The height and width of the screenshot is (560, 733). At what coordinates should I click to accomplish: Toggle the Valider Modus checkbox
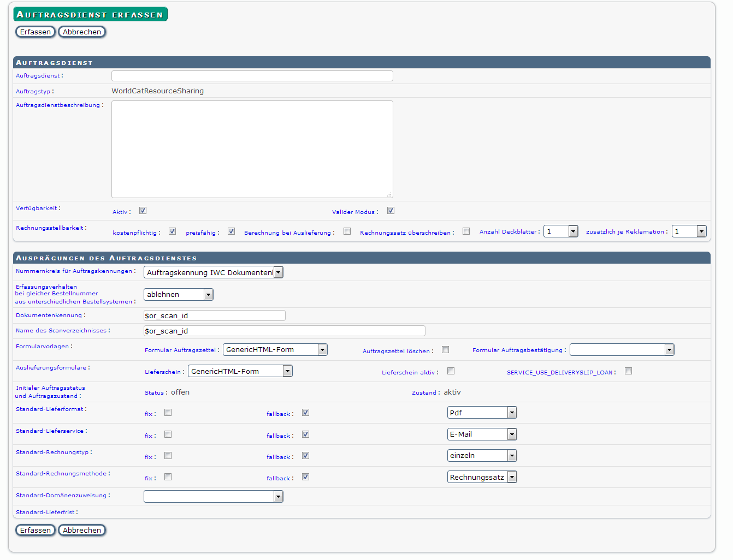(391, 211)
